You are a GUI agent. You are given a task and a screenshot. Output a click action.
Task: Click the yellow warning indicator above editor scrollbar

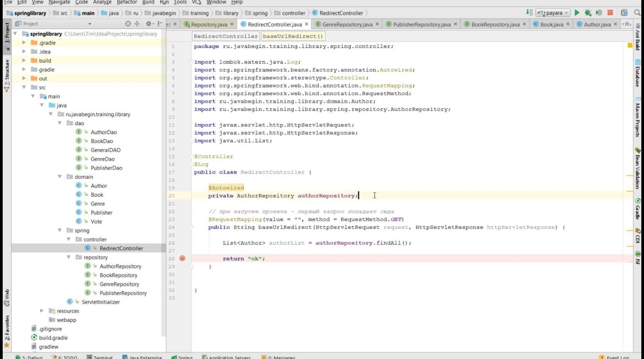coord(630,46)
